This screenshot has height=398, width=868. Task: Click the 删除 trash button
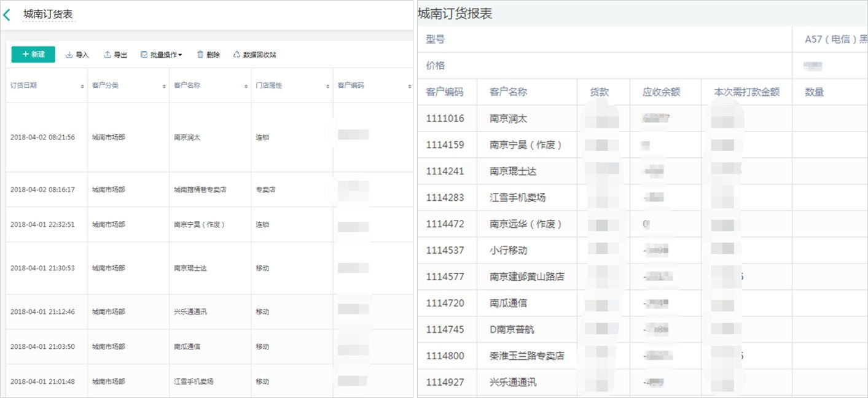[x=208, y=55]
